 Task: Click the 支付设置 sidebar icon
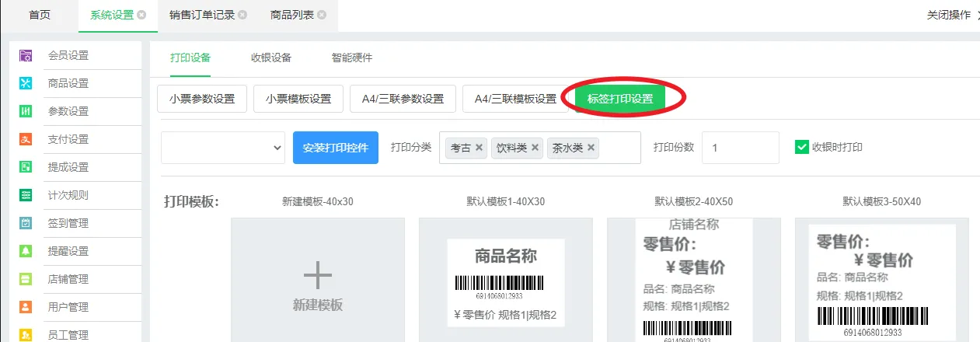tap(26, 140)
